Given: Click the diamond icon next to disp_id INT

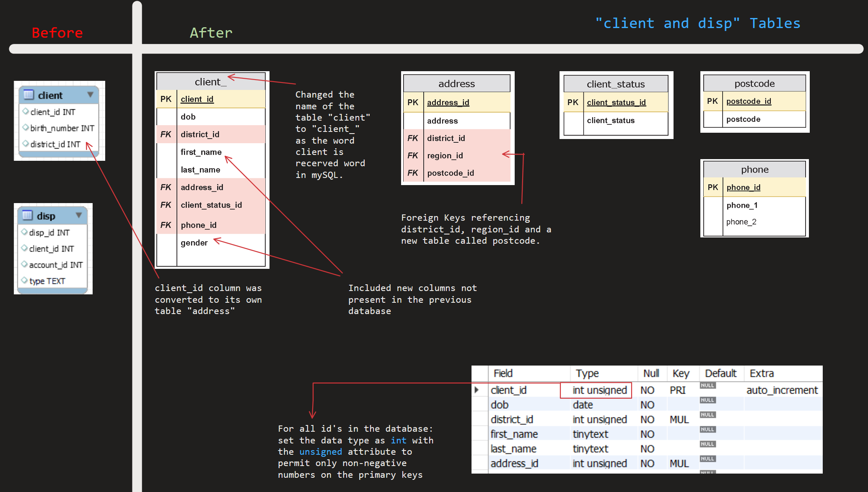Looking at the screenshot, I should [x=24, y=232].
